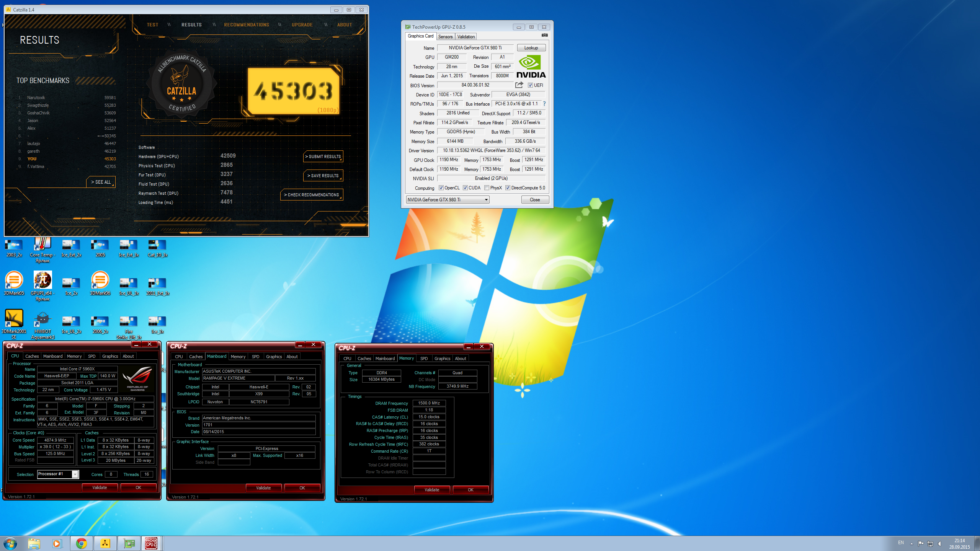Screen dimensions: 980x551
Task: Open the 2005 desktop icon
Action: pyautogui.click(x=100, y=247)
